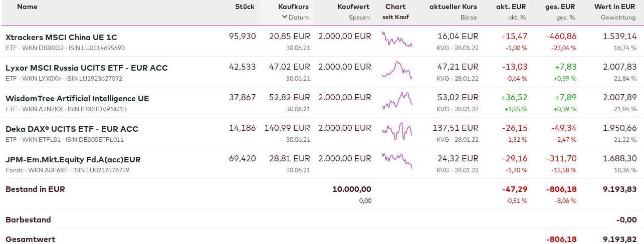
Task: Sort holdings by Name column header
Action: (x=27, y=7)
